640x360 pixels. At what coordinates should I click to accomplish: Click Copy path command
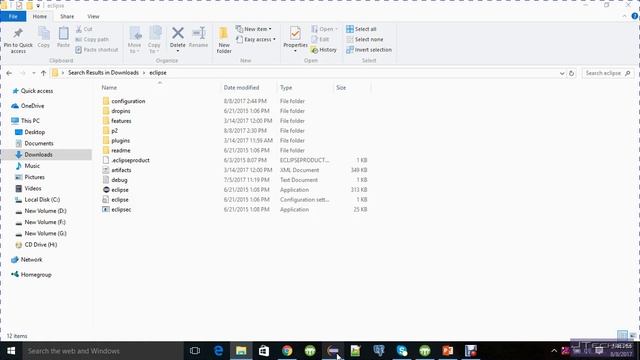point(92,39)
